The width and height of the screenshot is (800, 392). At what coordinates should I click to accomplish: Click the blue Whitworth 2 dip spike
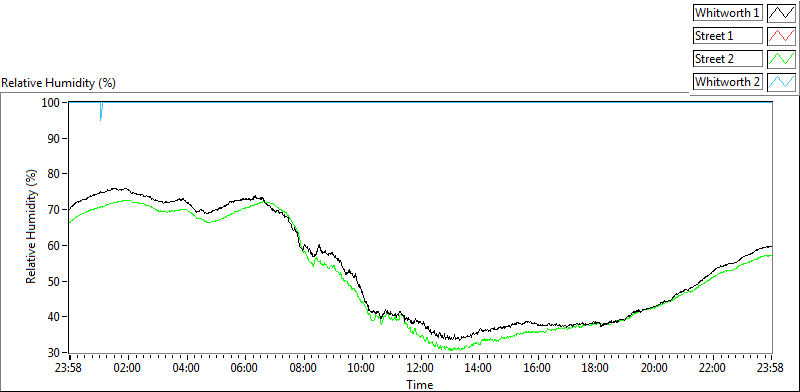101,112
